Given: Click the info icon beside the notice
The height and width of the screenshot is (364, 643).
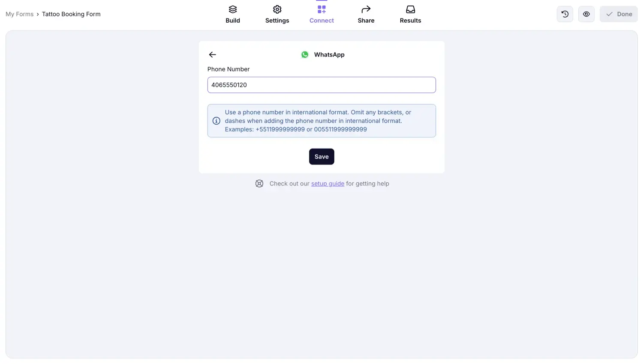Looking at the screenshot, I should click(216, 121).
